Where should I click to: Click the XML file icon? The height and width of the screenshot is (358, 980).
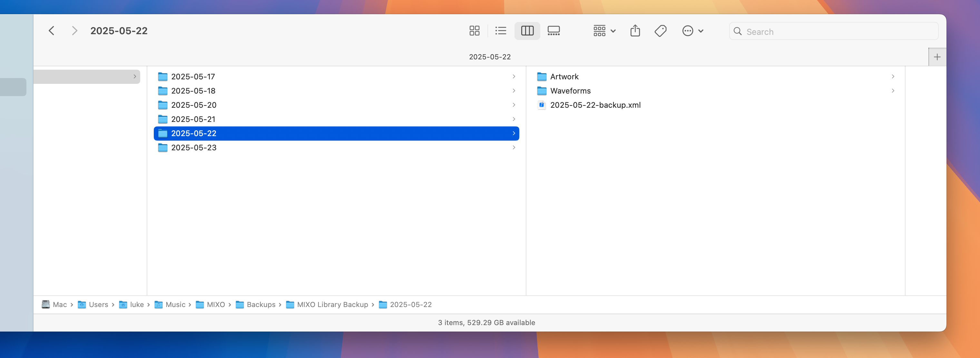(x=542, y=105)
